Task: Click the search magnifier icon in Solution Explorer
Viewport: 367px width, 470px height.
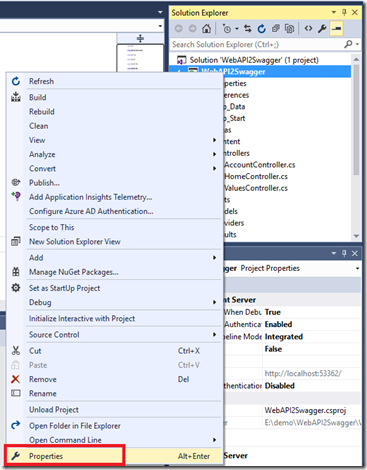Action: (x=348, y=44)
